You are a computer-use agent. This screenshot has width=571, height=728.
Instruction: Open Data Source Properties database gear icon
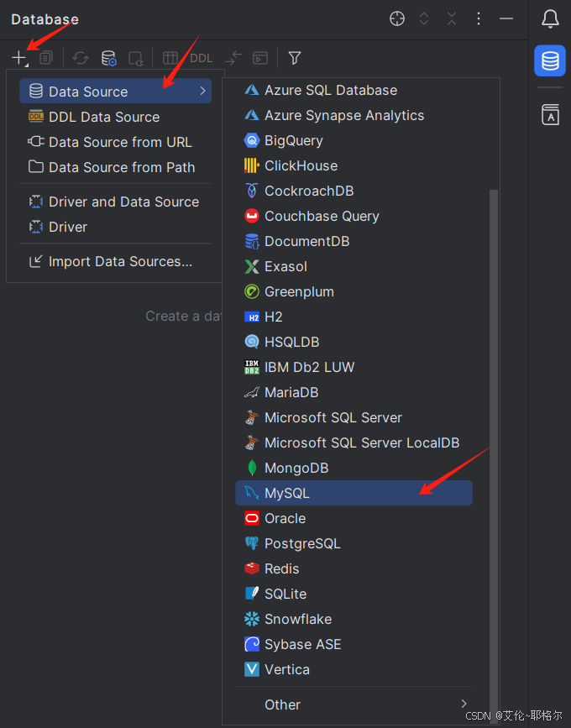(x=108, y=58)
